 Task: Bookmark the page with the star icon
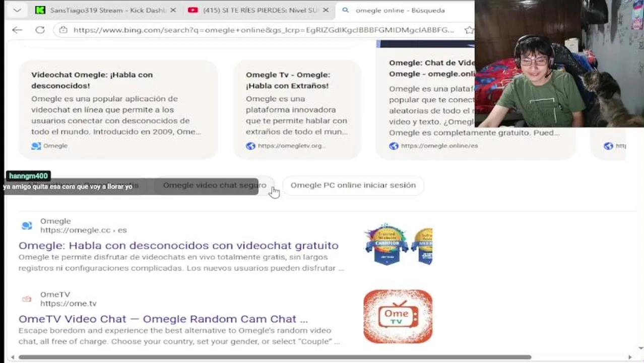tap(469, 30)
